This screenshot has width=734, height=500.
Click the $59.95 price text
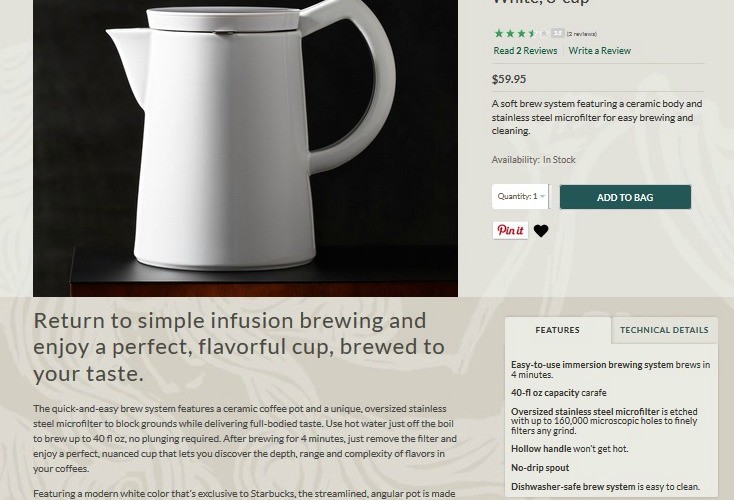coord(509,79)
